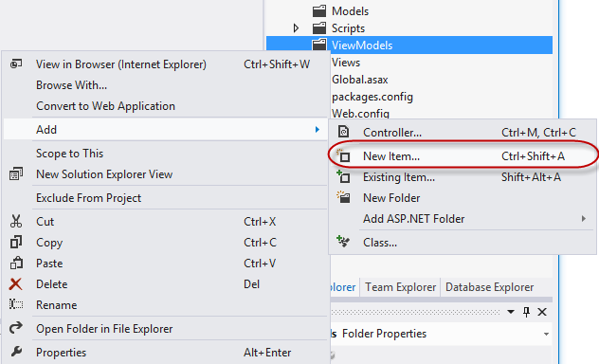Click the New Folder icon in submenu
Viewport: 599px width, 364px height.
tap(343, 197)
